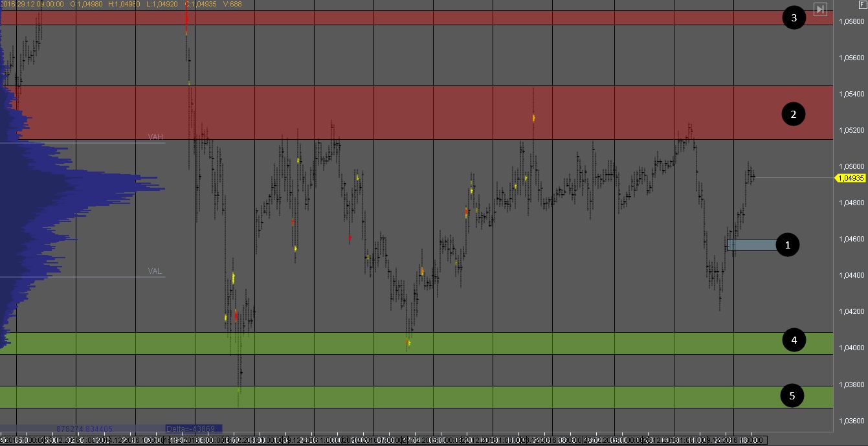Click the yellow current price tag 1,04935
The image size is (868, 446).
(851, 178)
